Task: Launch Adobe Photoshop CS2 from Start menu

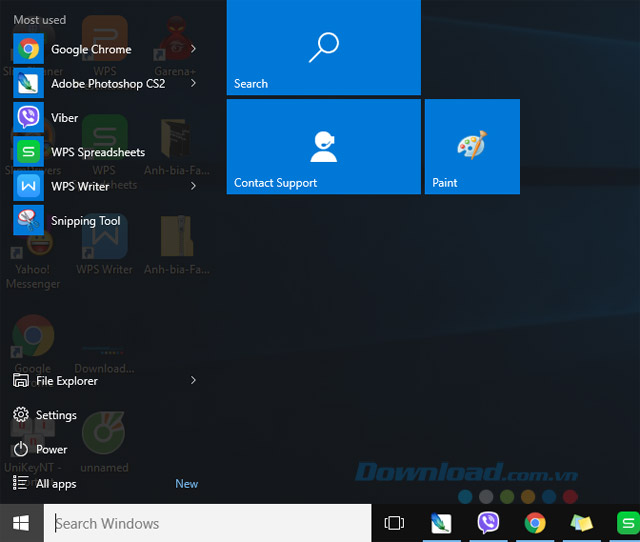Action: pos(107,84)
